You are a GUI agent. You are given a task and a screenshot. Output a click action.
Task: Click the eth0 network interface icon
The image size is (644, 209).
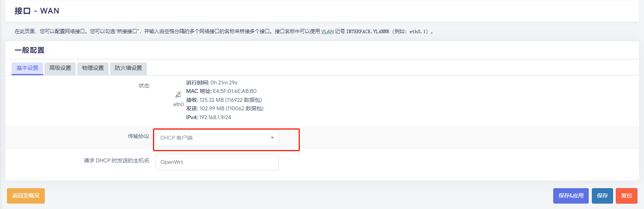click(178, 94)
